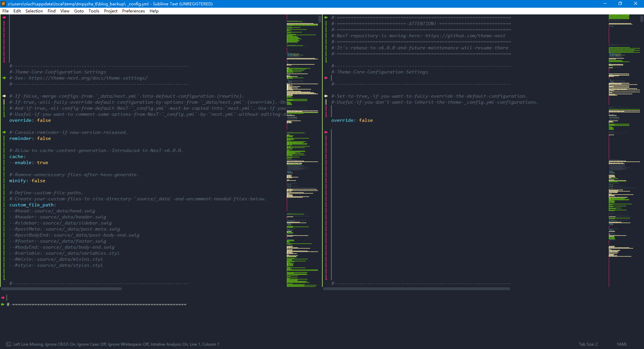This screenshot has height=349, width=644.
Task: Click green arrow beside 'Console reminder' comment line
Action: click(x=4, y=132)
